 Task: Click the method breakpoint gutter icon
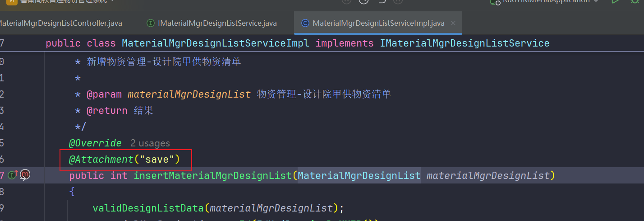(x=26, y=174)
